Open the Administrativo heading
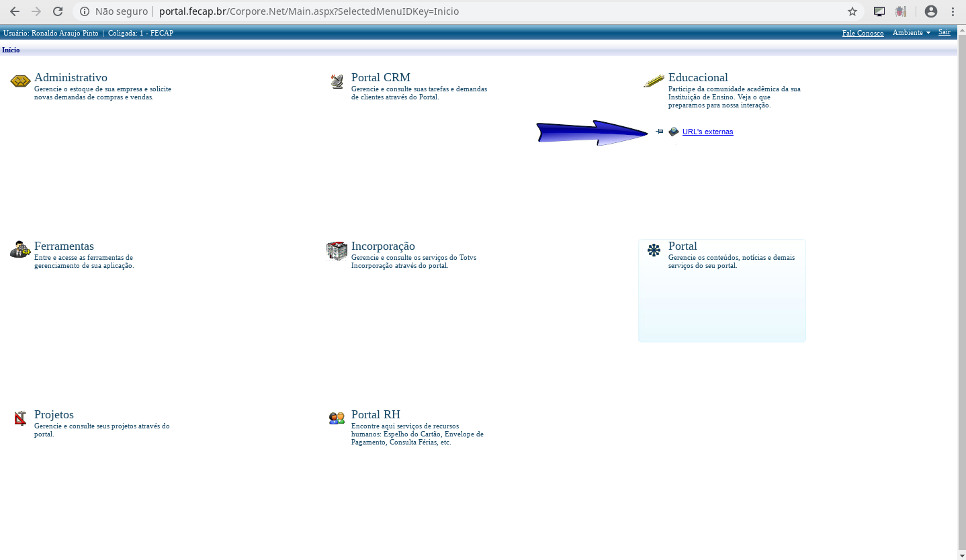Image resolution: width=966 pixels, height=560 pixels. coord(71,77)
